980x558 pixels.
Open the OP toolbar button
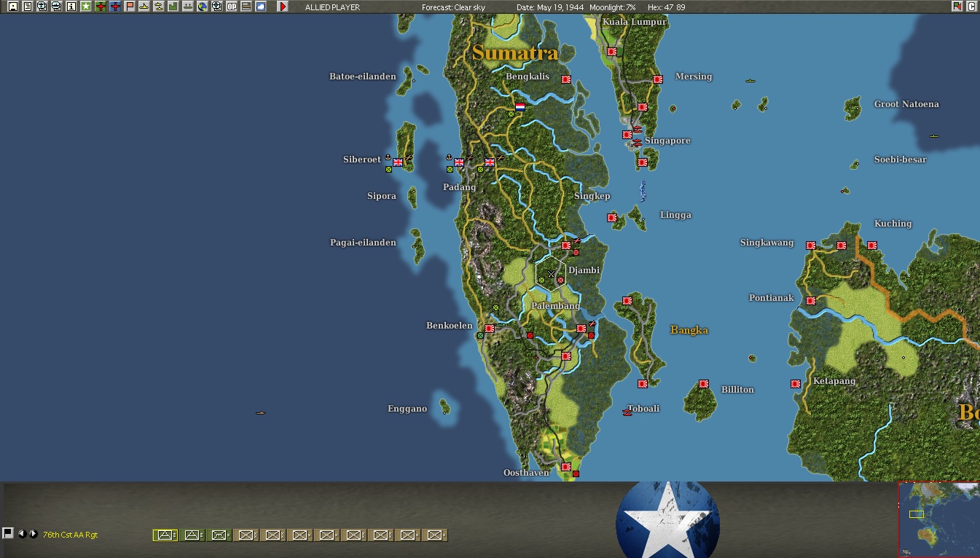click(x=232, y=7)
